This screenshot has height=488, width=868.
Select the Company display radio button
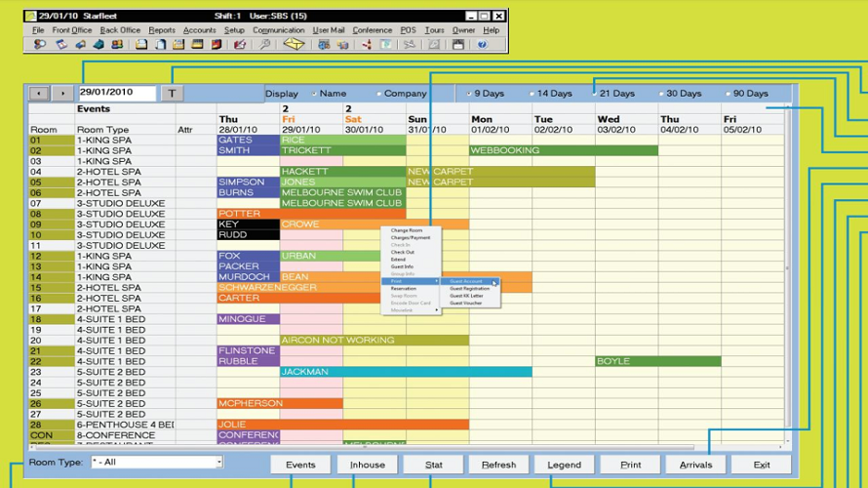pos(379,94)
